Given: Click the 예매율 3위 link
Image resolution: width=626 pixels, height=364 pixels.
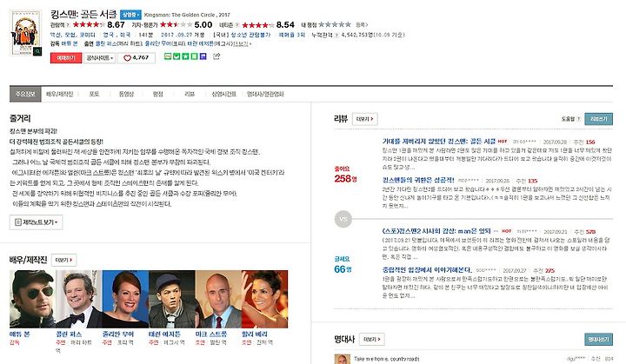Looking at the screenshot, I should (292, 35).
